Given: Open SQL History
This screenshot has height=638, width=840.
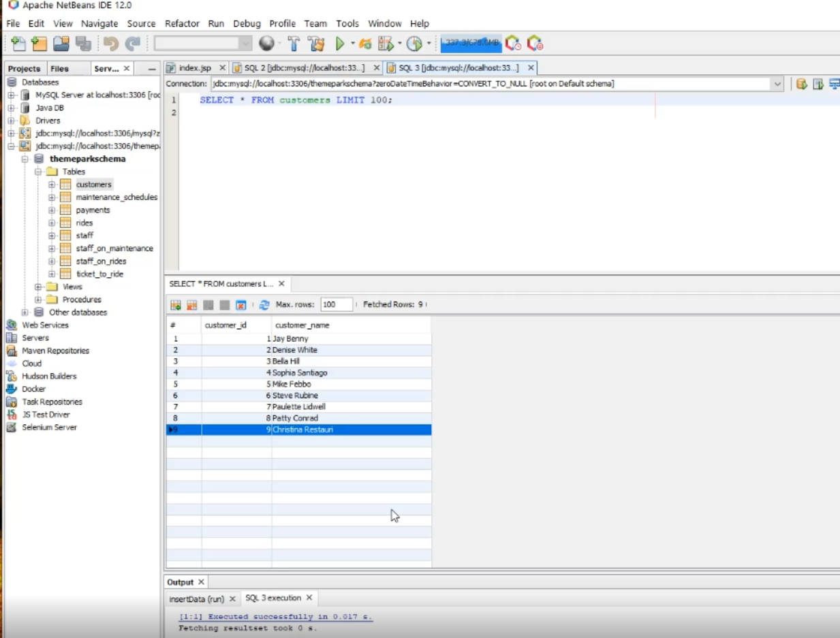Looking at the screenshot, I should pyautogui.click(x=835, y=83).
